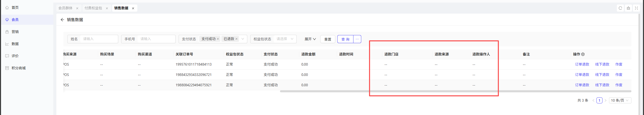Image resolution: width=644 pixels, height=115 pixels.
Task: Open 营销 in the sidebar menu
Action: [x=15, y=32]
